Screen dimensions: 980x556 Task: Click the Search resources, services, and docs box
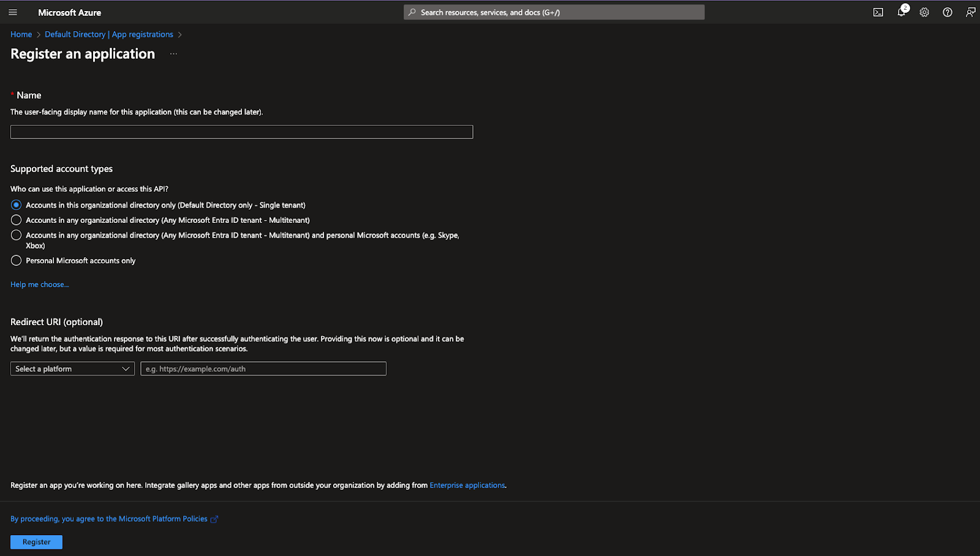(x=554, y=12)
